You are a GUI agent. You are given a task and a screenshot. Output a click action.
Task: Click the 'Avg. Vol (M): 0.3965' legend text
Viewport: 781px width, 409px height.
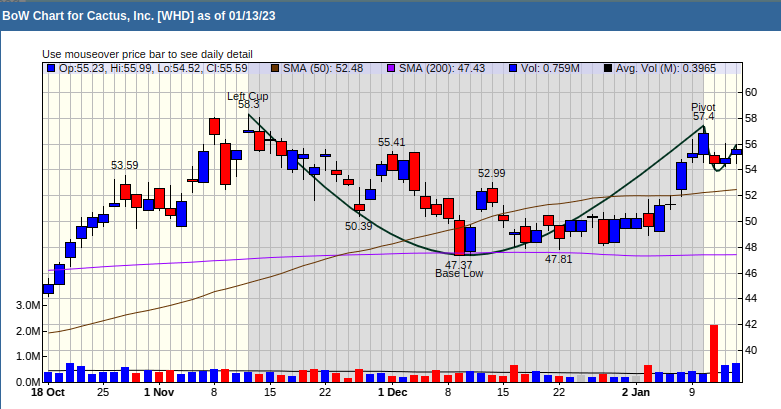[666, 68]
